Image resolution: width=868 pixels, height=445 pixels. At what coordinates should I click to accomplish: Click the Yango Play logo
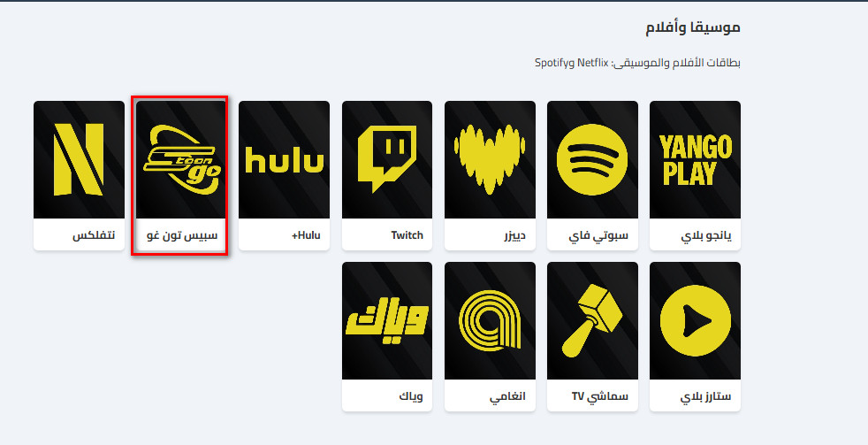[x=695, y=159]
